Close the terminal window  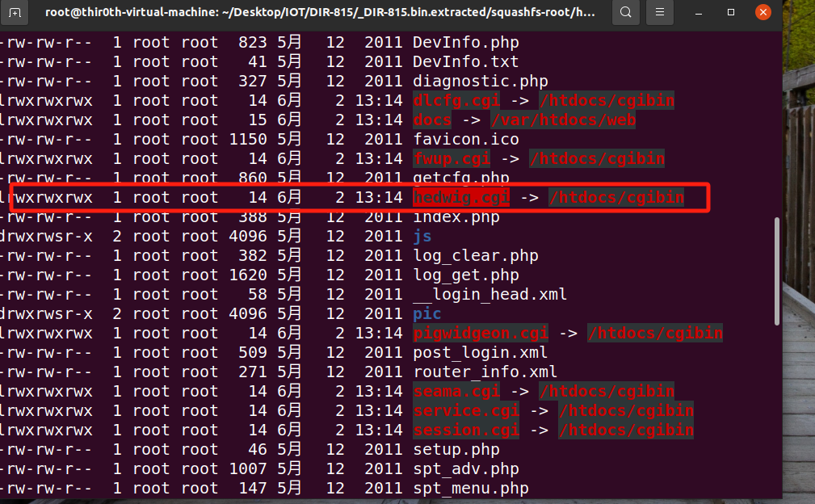pos(763,12)
